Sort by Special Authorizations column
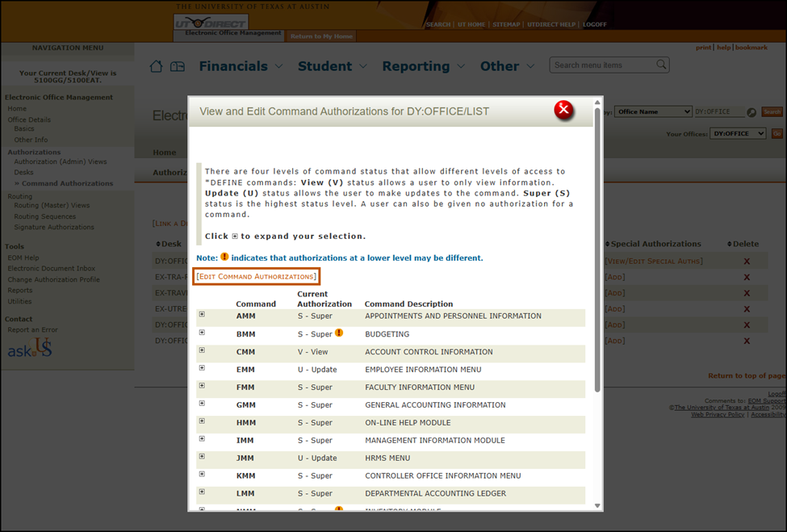 (x=653, y=244)
